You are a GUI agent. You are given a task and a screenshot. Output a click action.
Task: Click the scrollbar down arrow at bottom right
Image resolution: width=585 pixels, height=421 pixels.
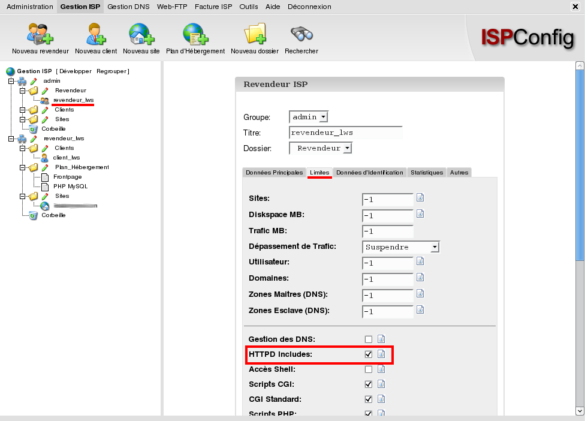(x=580, y=411)
